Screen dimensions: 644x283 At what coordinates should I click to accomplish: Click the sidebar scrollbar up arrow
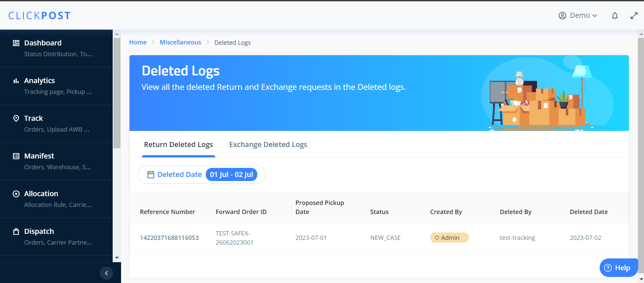(x=117, y=34)
